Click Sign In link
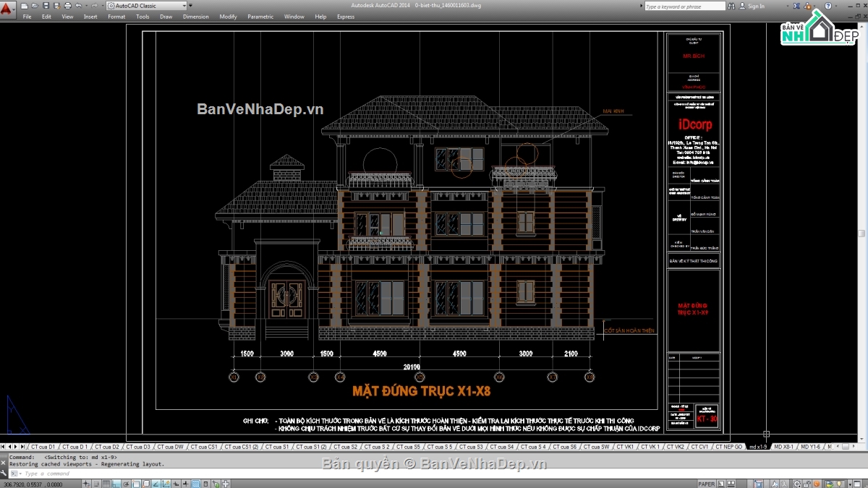868x488 pixels. click(x=756, y=6)
